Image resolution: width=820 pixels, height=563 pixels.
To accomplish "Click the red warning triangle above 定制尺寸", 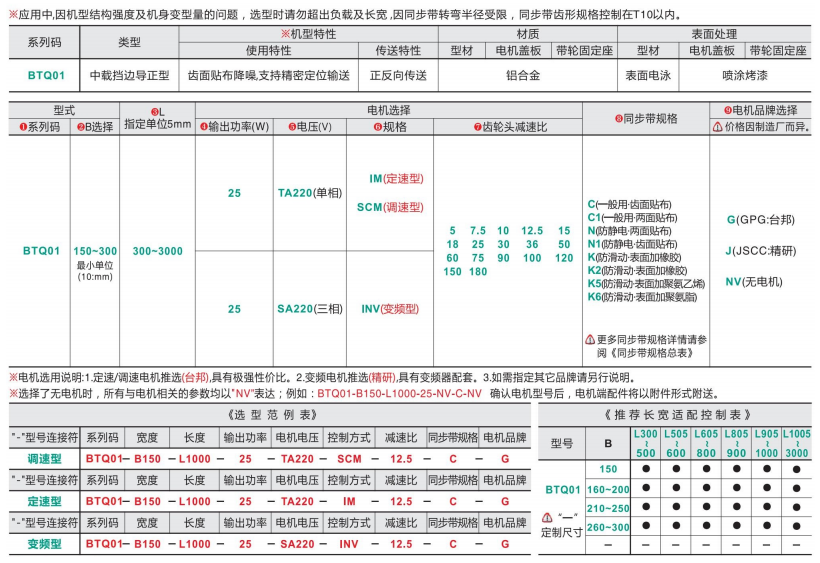I will [547, 518].
